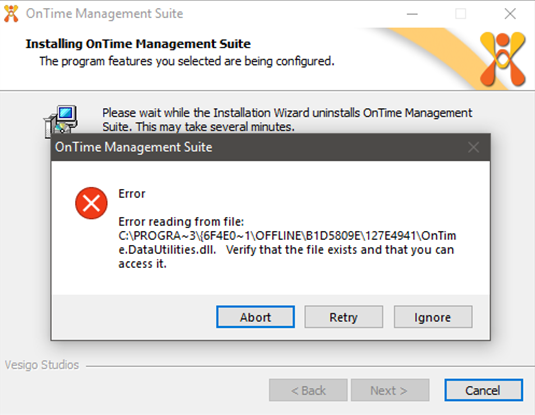Retry reading the file
The height and width of the screenshot is (415, 535).
tap(344, 317)
